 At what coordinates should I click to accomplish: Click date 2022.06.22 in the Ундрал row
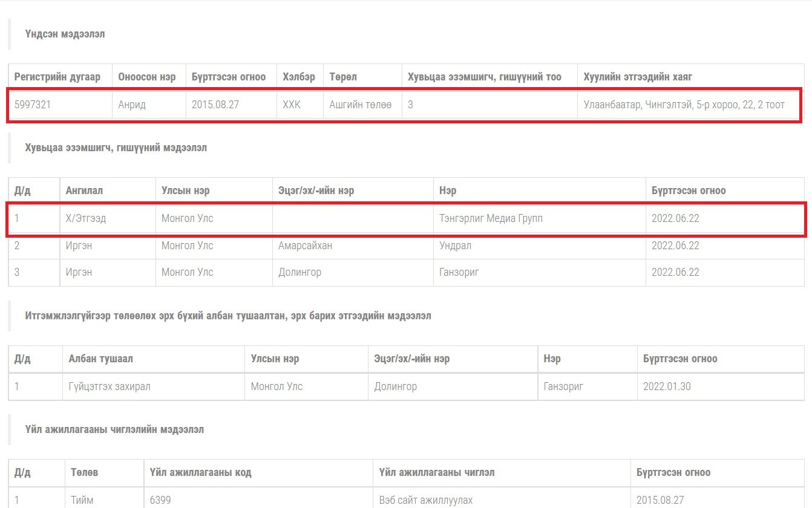pos(675,246)
